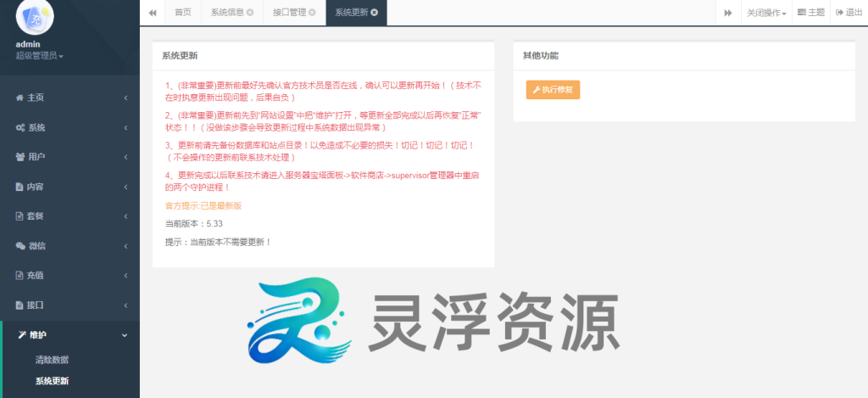Switch to the 系统信息 tab
The height and width of the screenshot is (398, 868).
[x=232, y=13]
